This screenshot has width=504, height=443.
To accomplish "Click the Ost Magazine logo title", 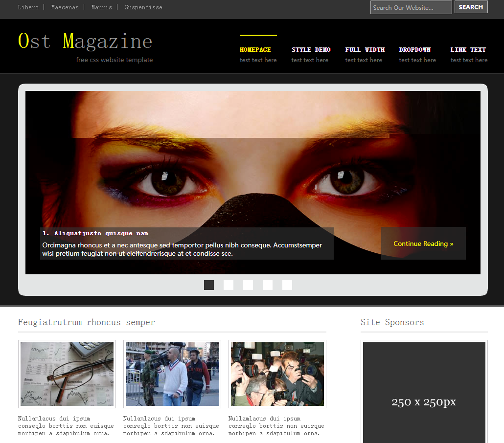I will (85, 41).
